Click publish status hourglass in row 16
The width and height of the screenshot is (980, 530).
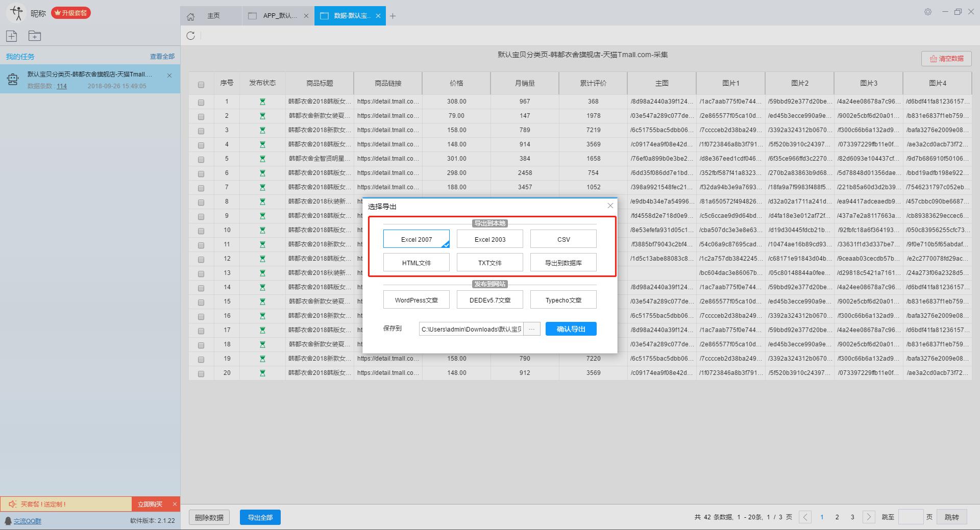click(x=262, y=316)
